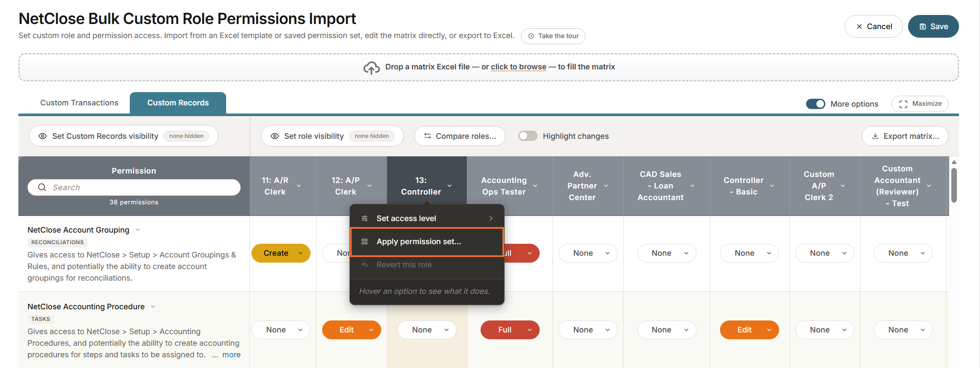This screenshot has width=980, height=368.
Task: Click the vertical scrollbar thumb of the matrix
Action: [x=954, y=185]
